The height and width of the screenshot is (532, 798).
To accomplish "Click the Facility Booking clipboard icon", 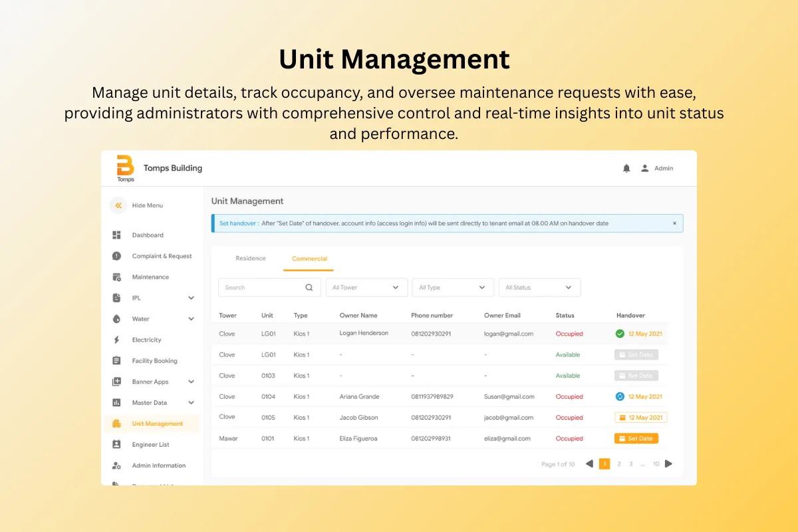I will pyautogui.click(x=117, y=360).
